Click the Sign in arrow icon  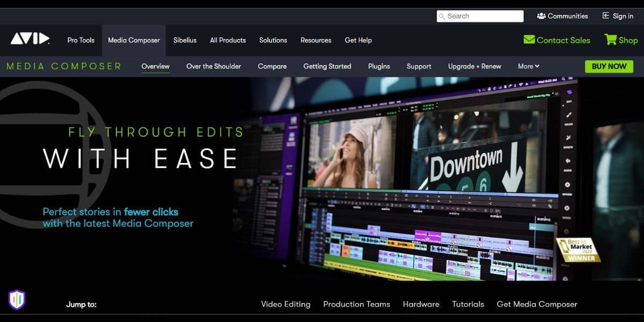[x=606, y=16]
